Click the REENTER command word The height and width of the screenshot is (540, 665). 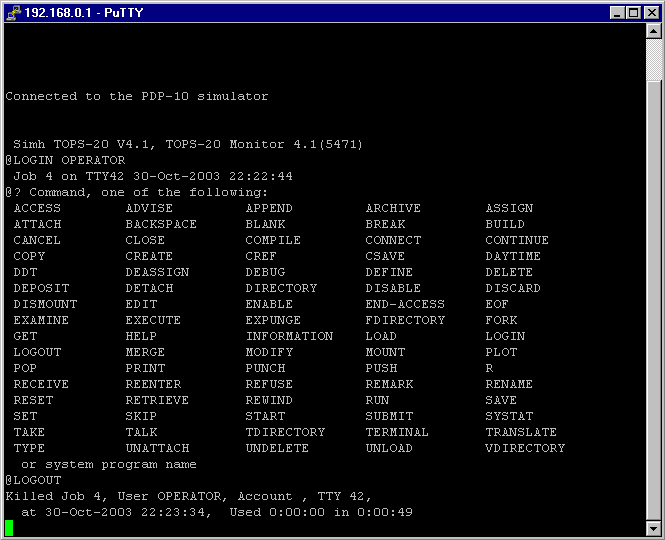point(153,384)
